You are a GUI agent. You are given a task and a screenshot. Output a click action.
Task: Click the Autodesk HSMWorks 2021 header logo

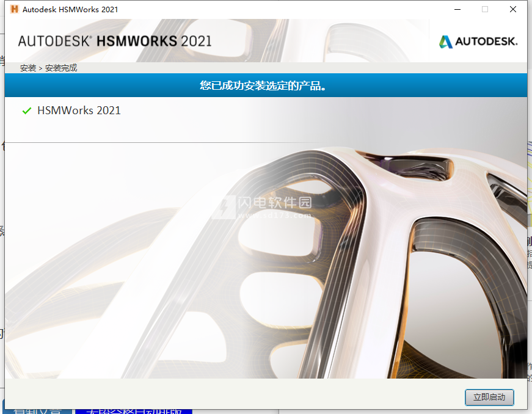click(115, 42)
